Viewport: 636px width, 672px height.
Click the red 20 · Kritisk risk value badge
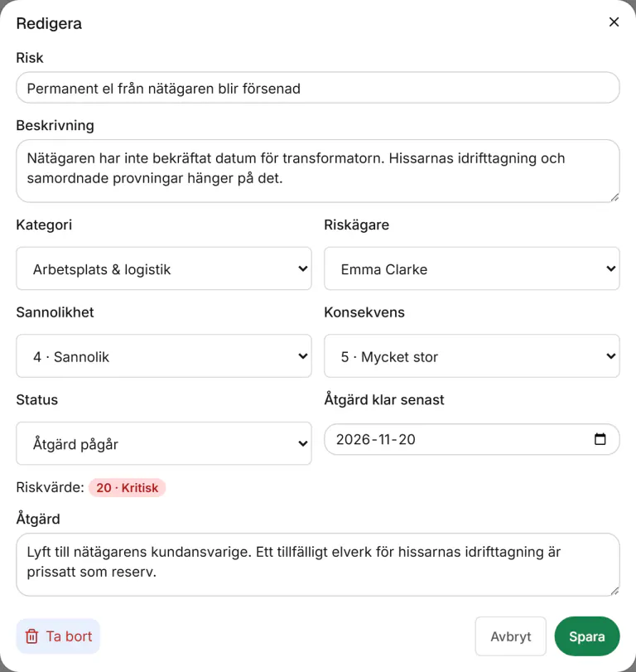128,488
